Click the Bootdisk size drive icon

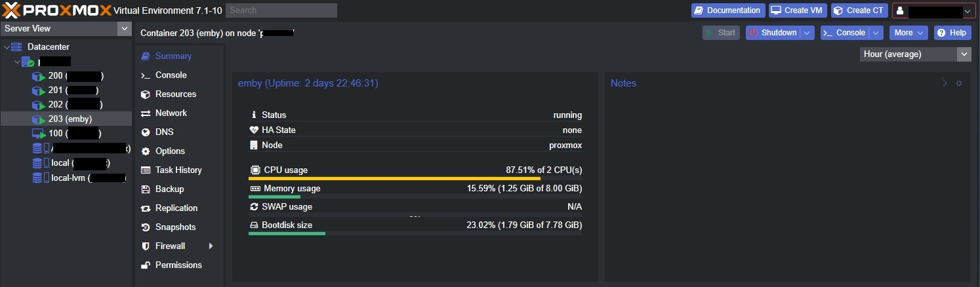[x=255, y=225]
